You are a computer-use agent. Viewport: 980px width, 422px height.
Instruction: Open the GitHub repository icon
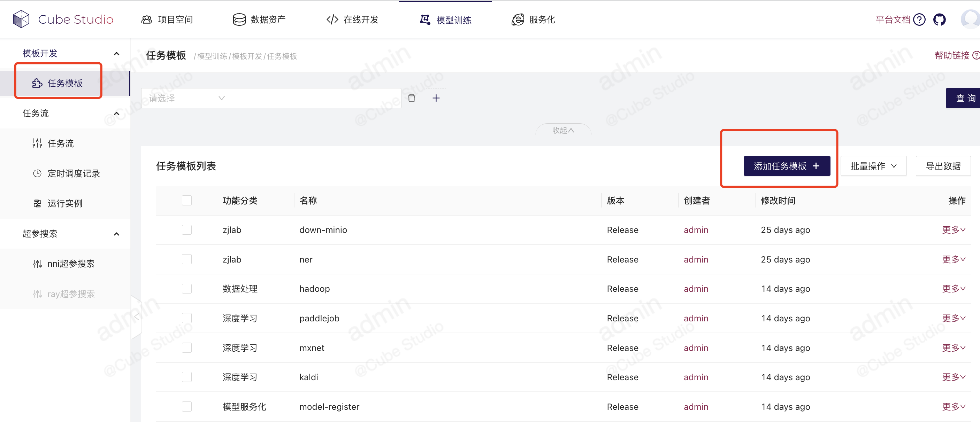pos(939,19)
